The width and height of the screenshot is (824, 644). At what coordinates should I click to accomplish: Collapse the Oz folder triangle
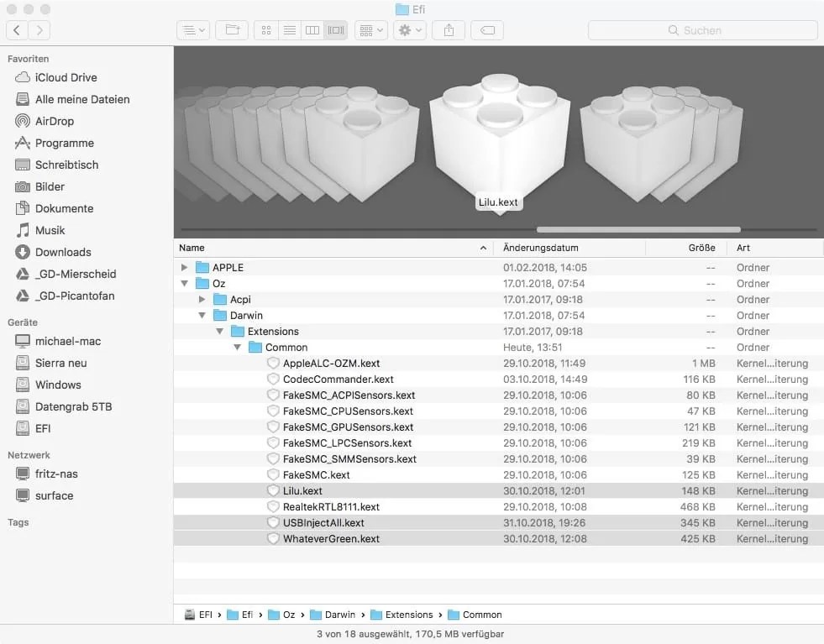[x=184, y=284]
